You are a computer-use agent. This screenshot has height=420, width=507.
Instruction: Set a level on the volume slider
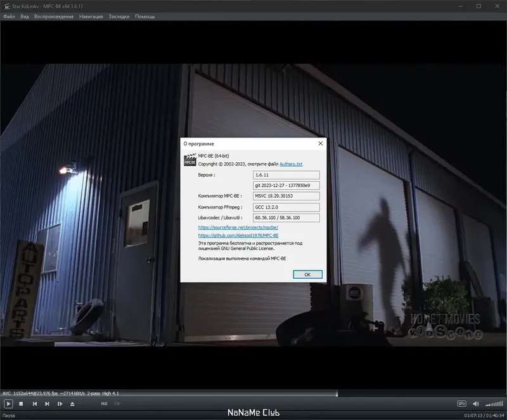(493, 404)
